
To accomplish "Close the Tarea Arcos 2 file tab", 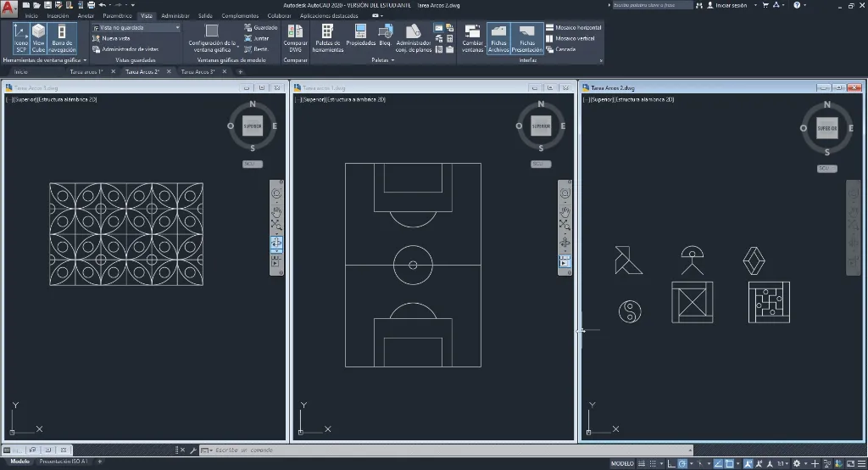I will point(169,71).
